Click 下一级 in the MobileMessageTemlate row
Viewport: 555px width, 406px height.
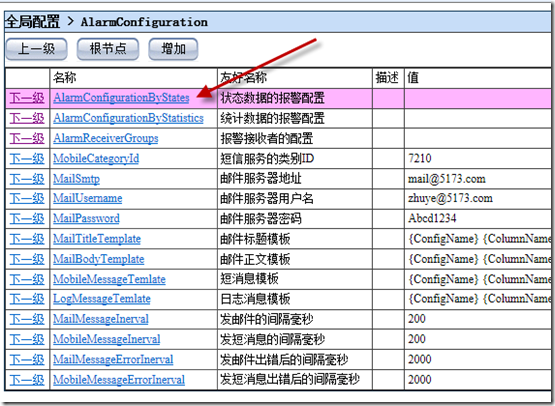(x=27, y=279)
